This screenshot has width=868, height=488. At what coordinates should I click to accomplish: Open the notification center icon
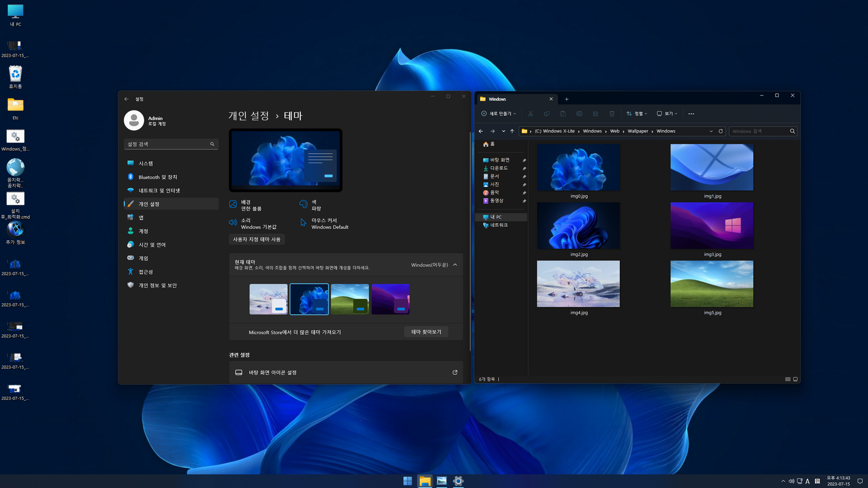860,481
